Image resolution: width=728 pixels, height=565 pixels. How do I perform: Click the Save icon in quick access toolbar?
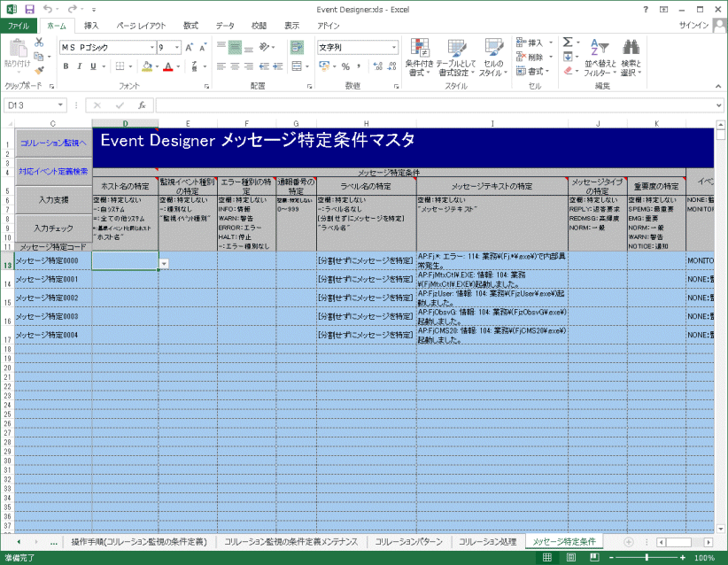tap(29, 9)
